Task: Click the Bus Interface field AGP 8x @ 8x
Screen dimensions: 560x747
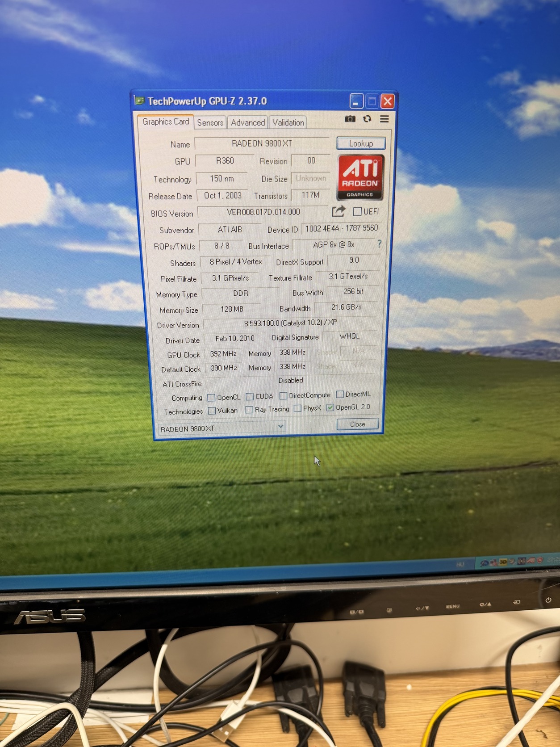Action: (334, 245)
